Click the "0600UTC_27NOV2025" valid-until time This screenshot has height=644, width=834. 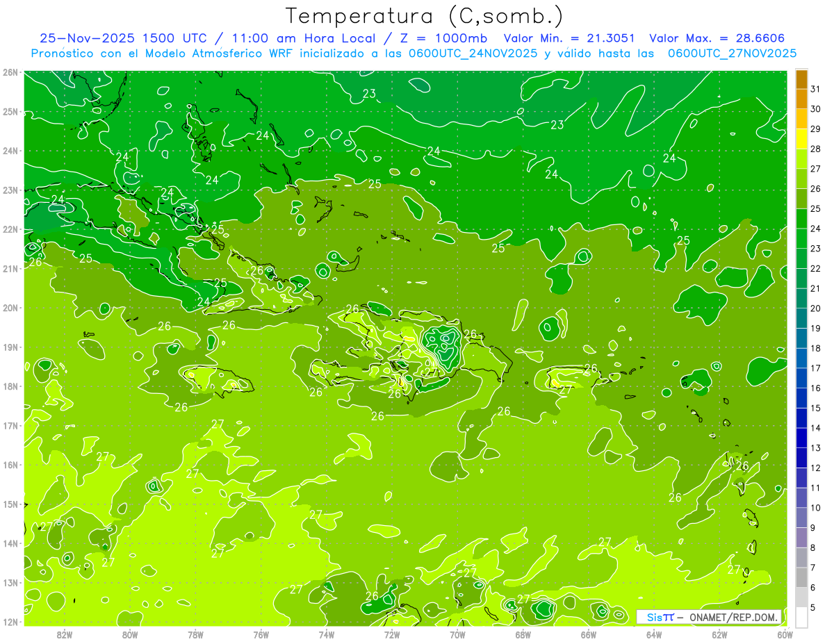tap(733, 53)
